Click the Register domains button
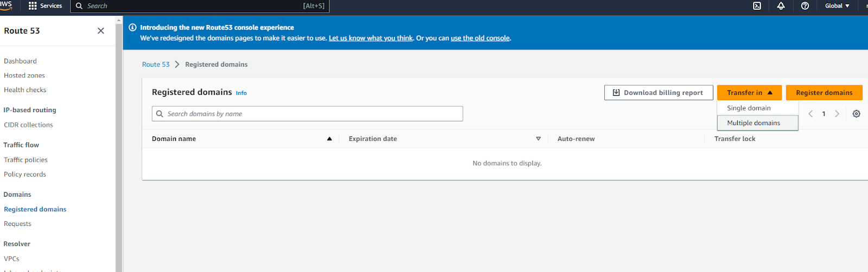Image resolution: width=868 pixels, height=272 pixels. pyautogui.click(x=824, y=93)
